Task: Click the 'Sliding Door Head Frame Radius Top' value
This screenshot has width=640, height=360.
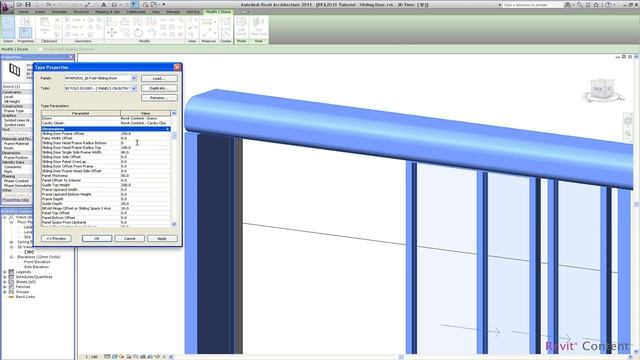Action: (145, 148)
